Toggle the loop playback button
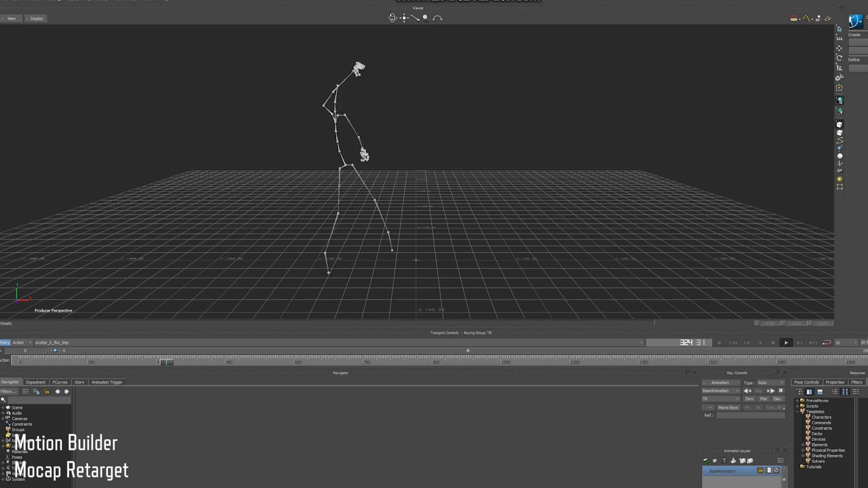Screen dimensions: 868x488 tap(826, 343)
